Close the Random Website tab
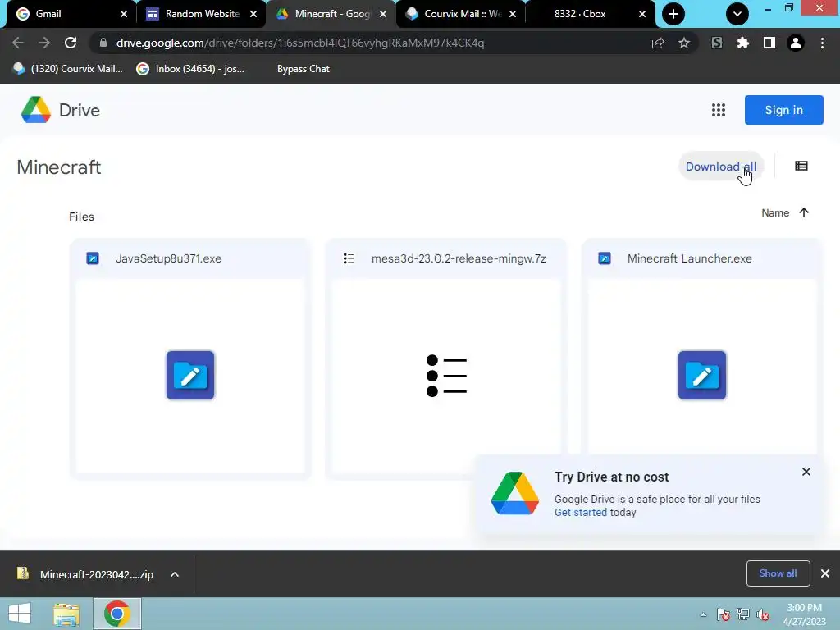840x630 pixels. coord(253,14)
